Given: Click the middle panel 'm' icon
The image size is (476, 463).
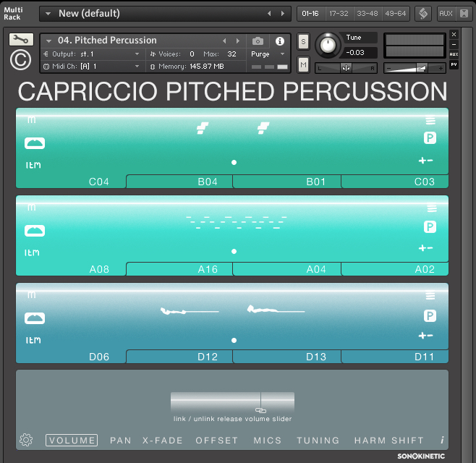Looking at the screenshot, I should click(x=32, y=207).
